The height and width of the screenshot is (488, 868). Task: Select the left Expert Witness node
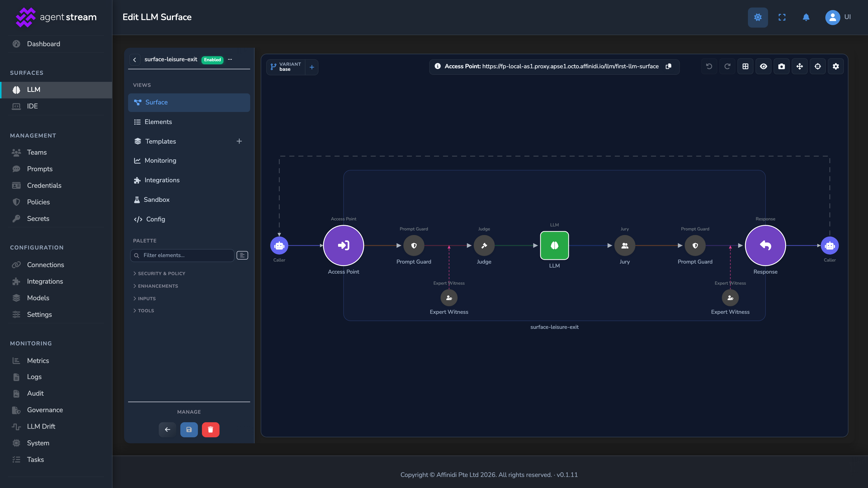pos(449,298)
